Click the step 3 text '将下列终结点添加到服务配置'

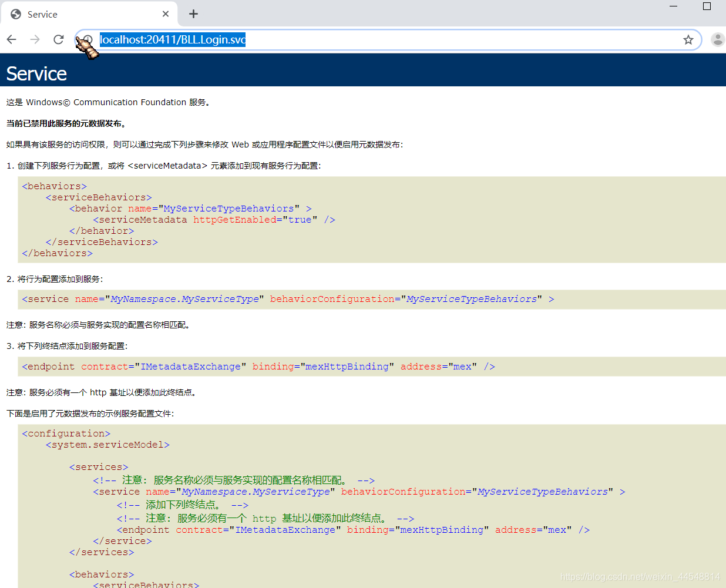72,346
